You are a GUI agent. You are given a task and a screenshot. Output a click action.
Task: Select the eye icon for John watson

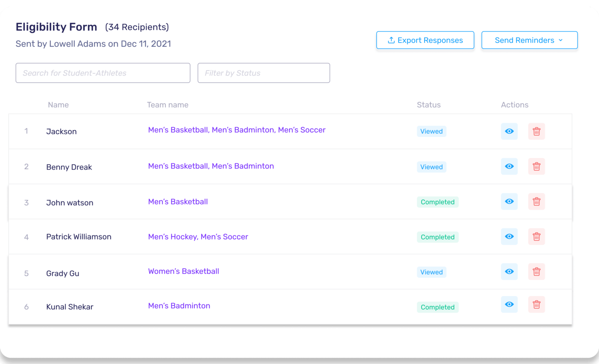pyautogui.click(x=509, y=202)
